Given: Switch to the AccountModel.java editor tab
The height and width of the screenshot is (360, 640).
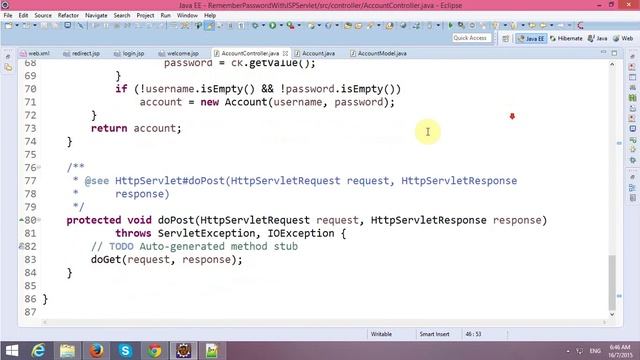Looking at the screenshot, I should click(x=378, y=53).
